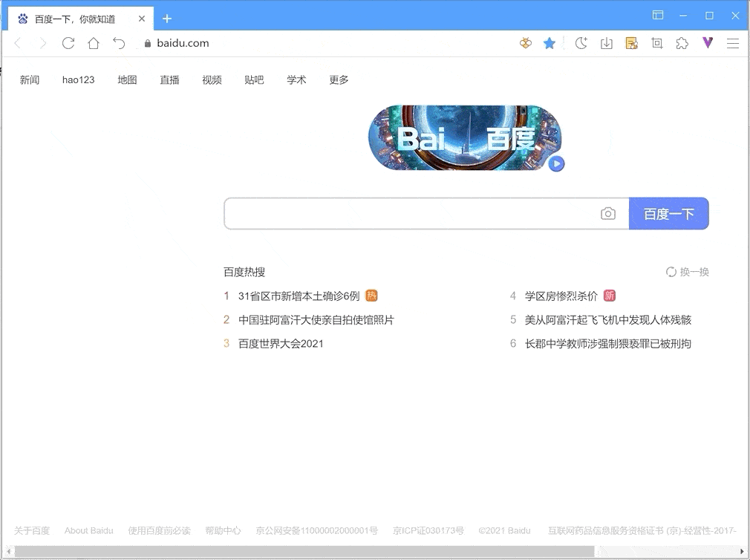Open the hao123 navigation link
The width and height of the screenshot is (750, 560).
(79, 80)
